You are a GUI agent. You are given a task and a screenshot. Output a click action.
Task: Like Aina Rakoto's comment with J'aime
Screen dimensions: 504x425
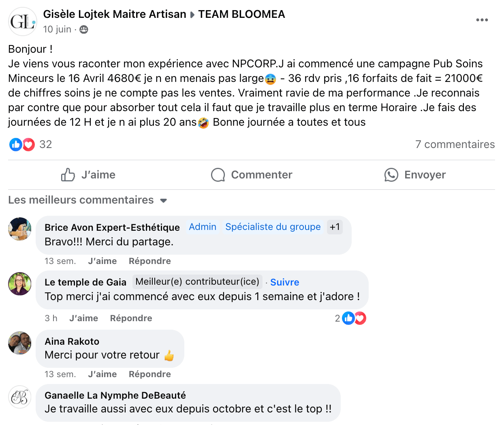coord(102,374)
